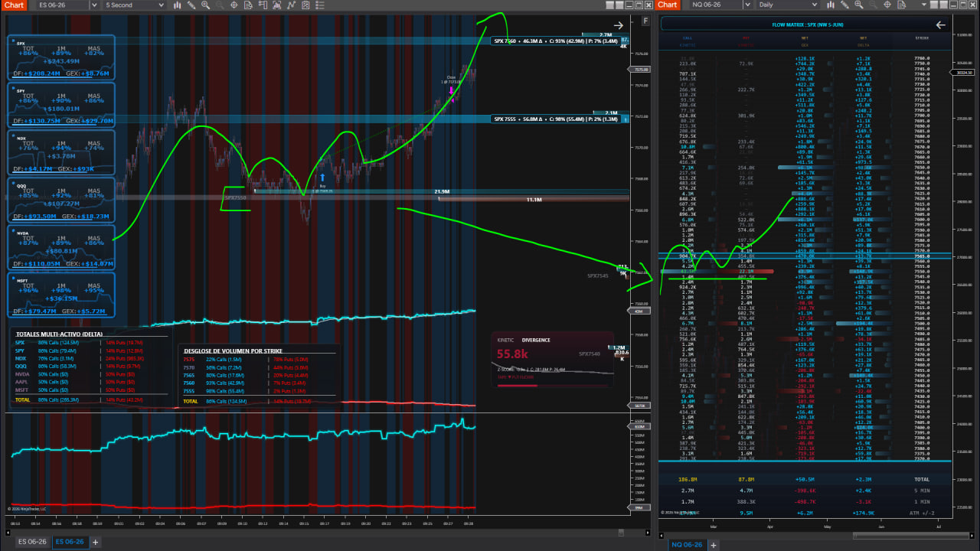Add new tab in ES chart window
Image resolution: width=980 pixels, height=551 pixels.
coord(96,542)
